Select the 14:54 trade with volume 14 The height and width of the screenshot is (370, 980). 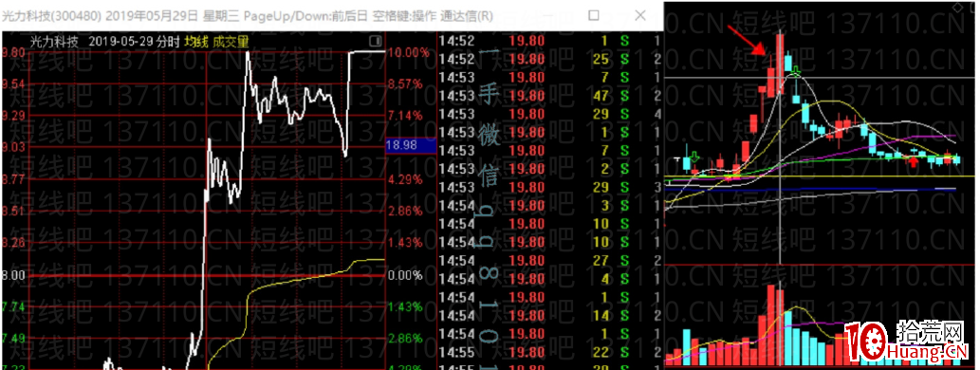click(x=550, y=315)
